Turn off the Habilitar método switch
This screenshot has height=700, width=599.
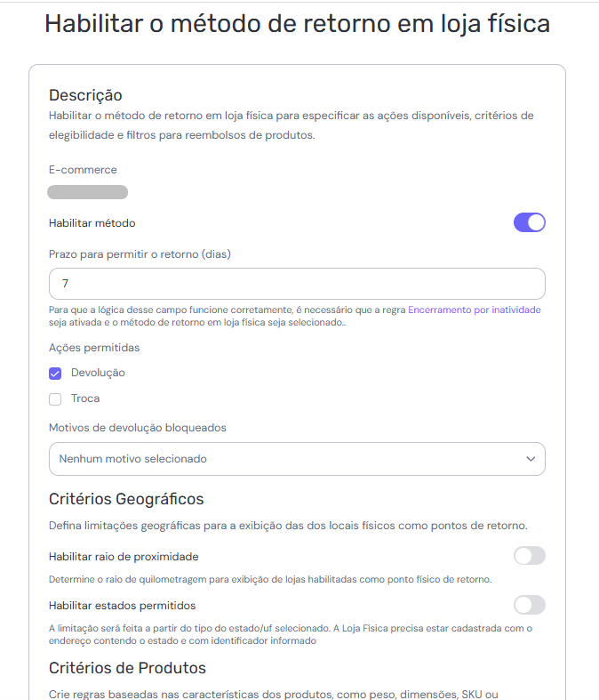[529, 222]
